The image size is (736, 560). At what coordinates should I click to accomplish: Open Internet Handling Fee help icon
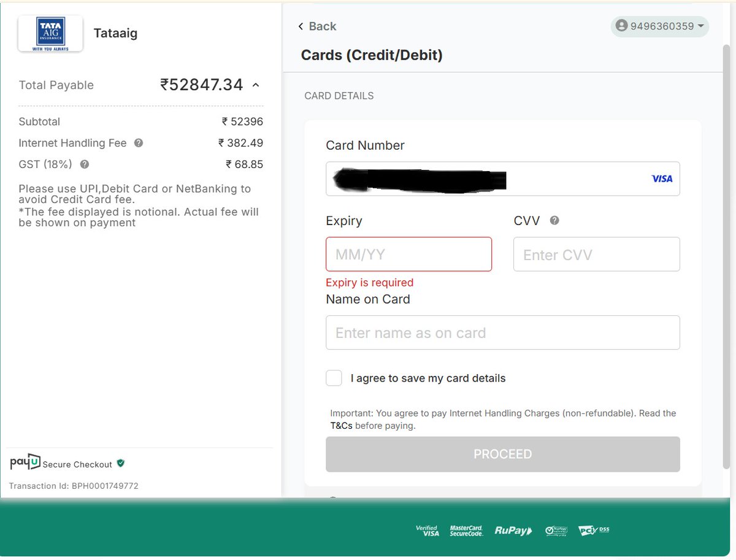pos(139,143)
